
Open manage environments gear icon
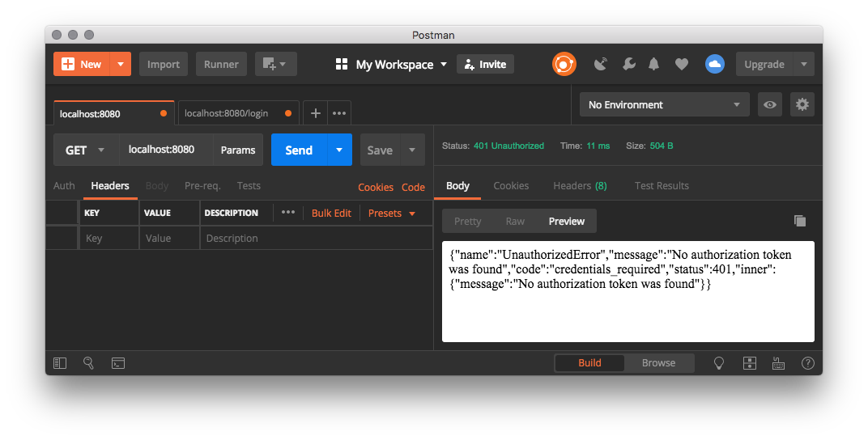pyautogui.click(x=802, y=104)
